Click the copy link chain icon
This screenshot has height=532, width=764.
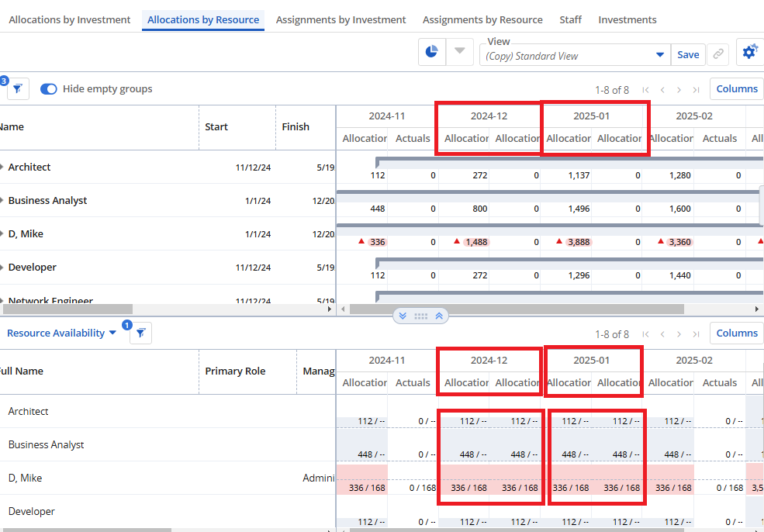pos(719,54)
